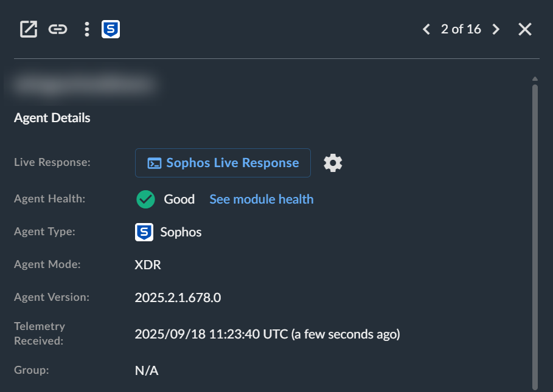The width and height of the screenshot is (553, 392).
Task: Click the blurred device name heading
Action: coord(82,85)
